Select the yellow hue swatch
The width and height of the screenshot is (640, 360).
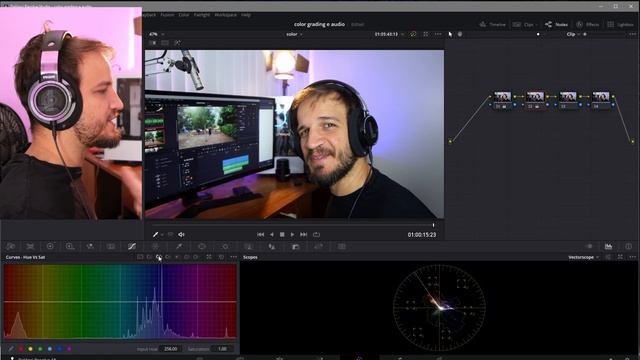[30, 349]
